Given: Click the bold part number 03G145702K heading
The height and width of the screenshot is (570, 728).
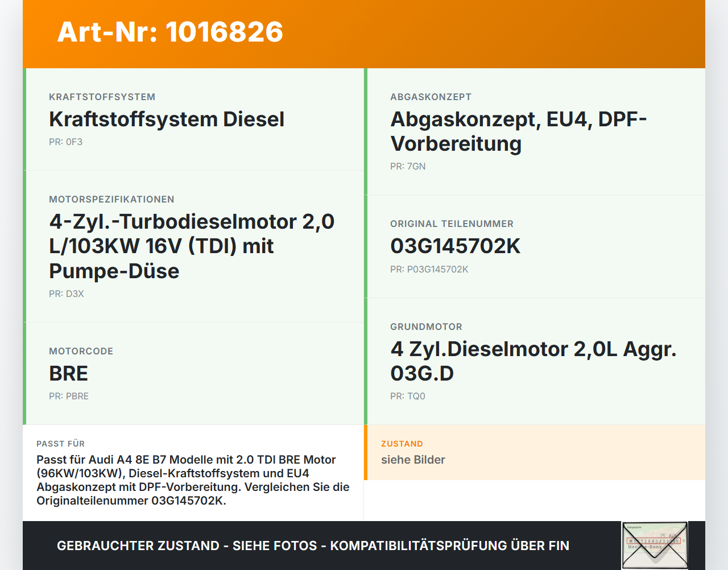Looking at the screenshot, I should [456, 246].
